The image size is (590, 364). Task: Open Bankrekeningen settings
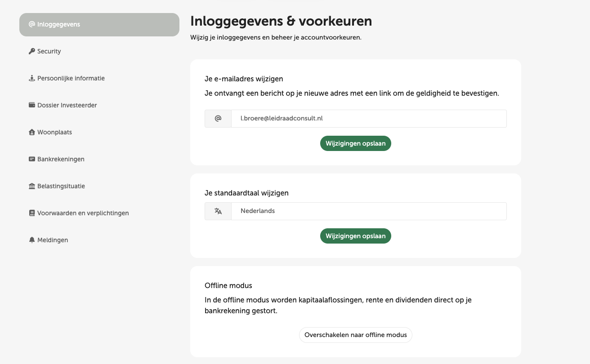point(99,159)
